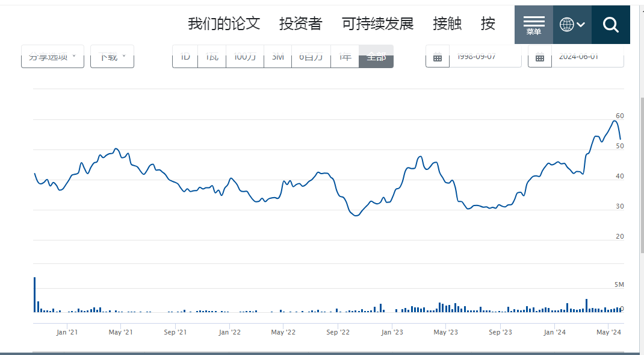This screenshot has height=355, width=644.
Task: Select the 1周 chart range
Action: click(x=212, y=57)
